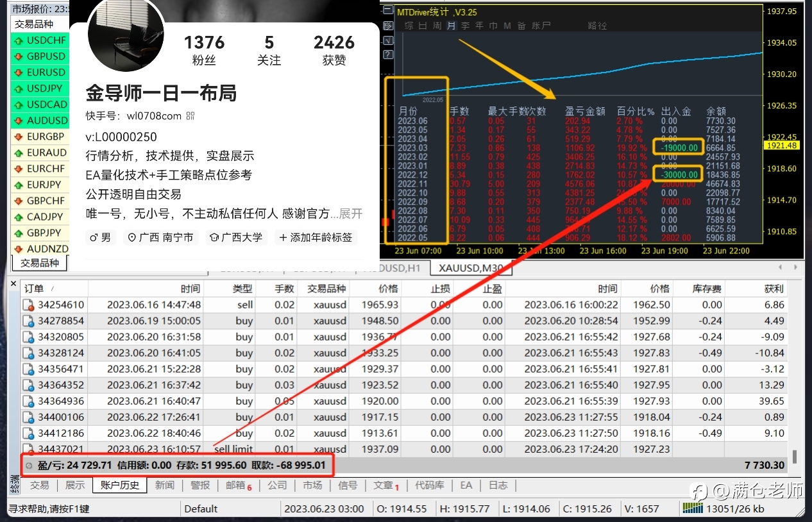812x522 pixels.
Task: Open the 路径 option in MTDriver
Action: point(597,26)
